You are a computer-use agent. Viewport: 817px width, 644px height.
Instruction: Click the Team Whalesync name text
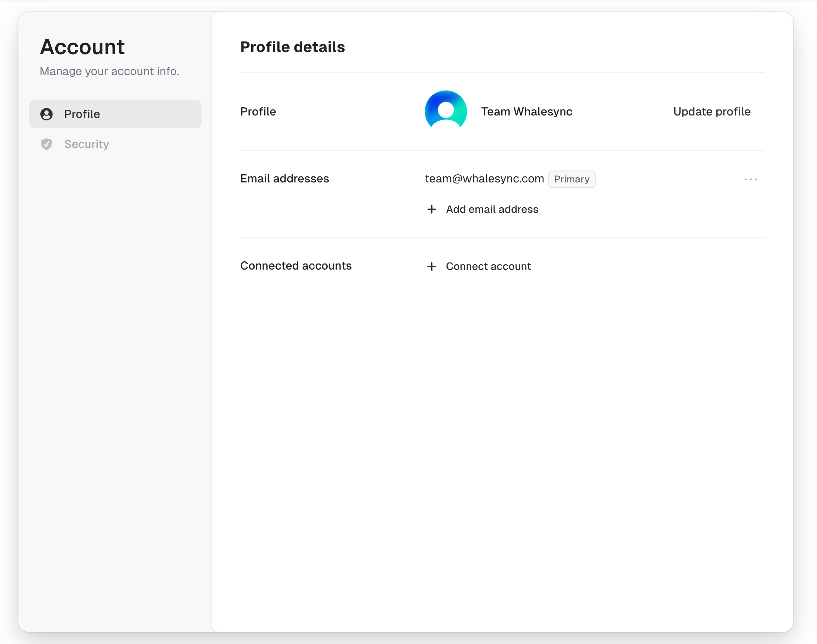(x=527, y=112)
